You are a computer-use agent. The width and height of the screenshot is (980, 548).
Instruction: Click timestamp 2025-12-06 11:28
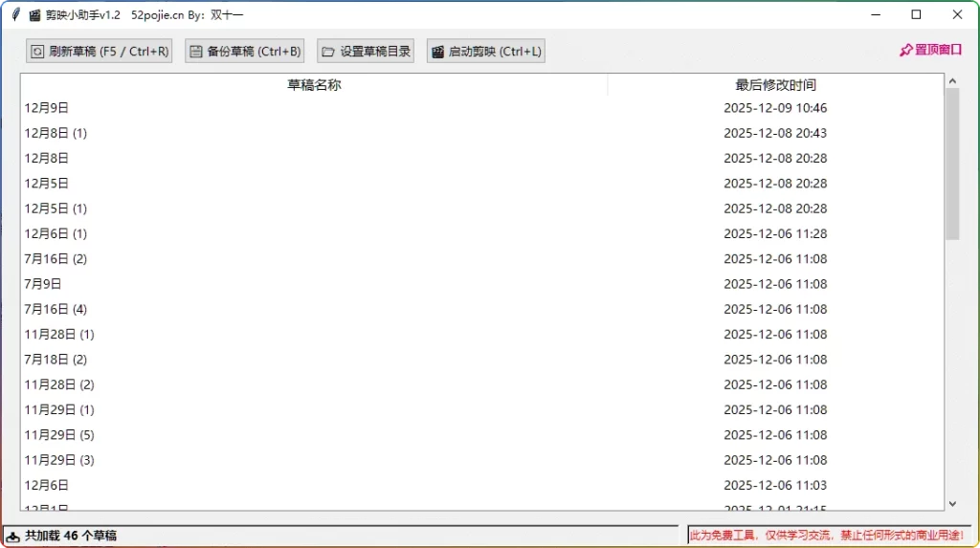(775, 233)
